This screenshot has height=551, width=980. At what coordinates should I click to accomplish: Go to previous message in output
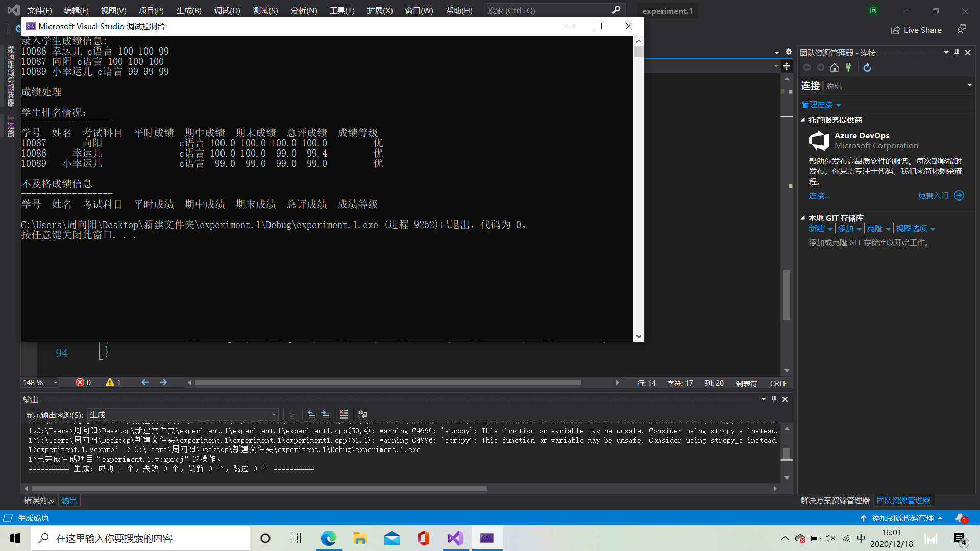click(x=311, y=414)
